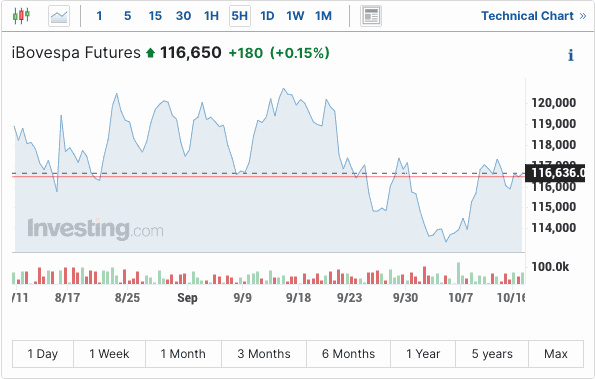
Task: Set range to 1 Week
Action: click(109, 354)
